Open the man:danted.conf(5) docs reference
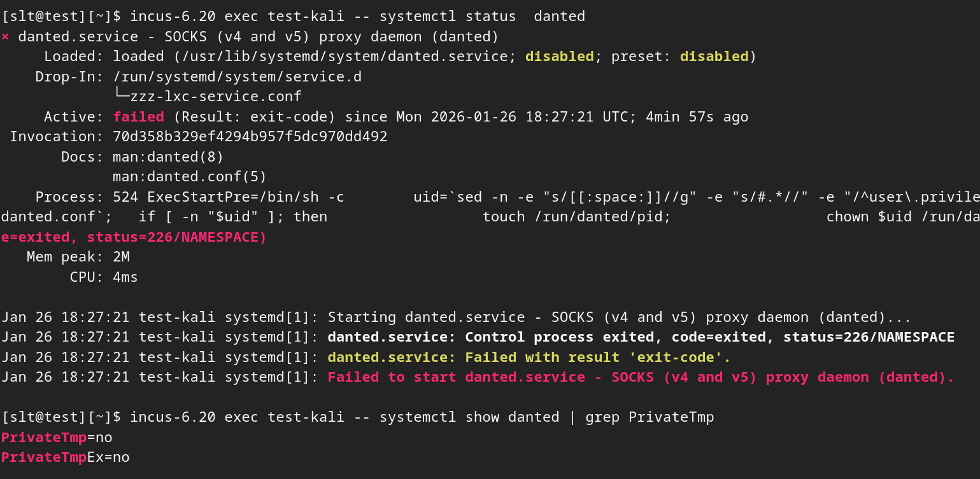 pos(189,176)
